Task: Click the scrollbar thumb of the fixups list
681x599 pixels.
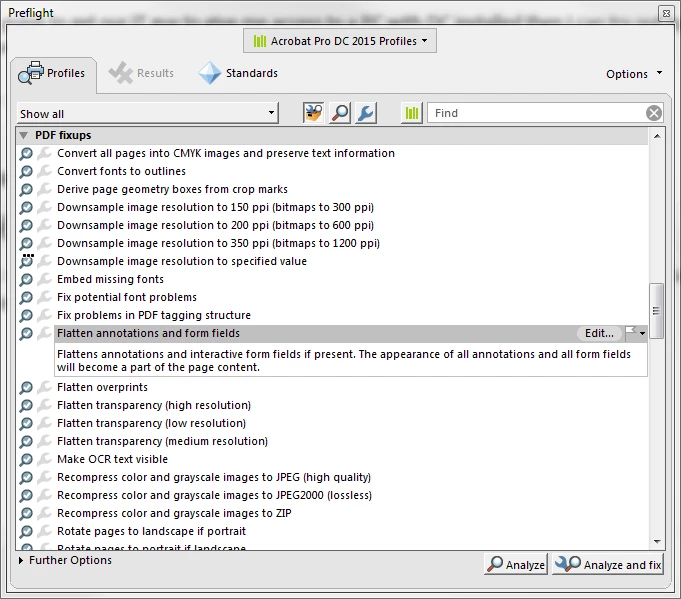Action: tap(656, 311)
